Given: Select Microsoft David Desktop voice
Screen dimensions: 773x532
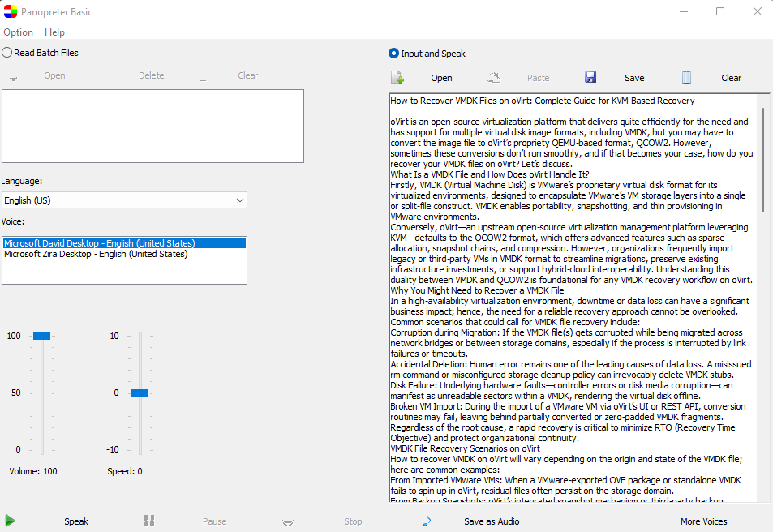Looking at the screenshot, I should (124, 243).
